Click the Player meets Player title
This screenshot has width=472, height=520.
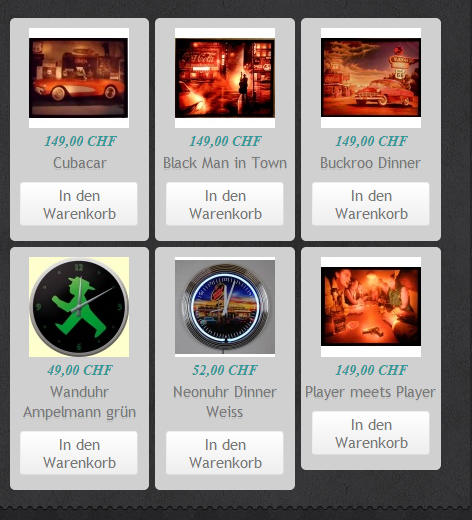[x=370, y=392]
